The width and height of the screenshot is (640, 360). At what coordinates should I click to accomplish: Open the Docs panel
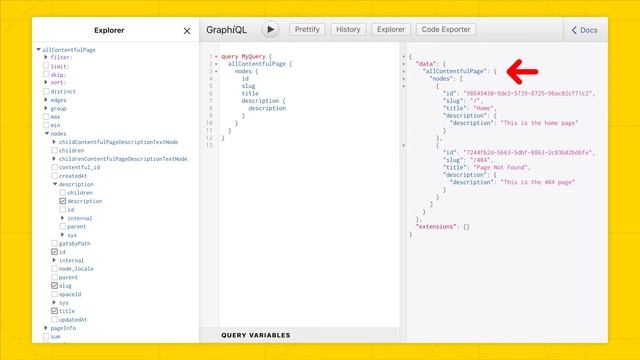tap(584, 30)
